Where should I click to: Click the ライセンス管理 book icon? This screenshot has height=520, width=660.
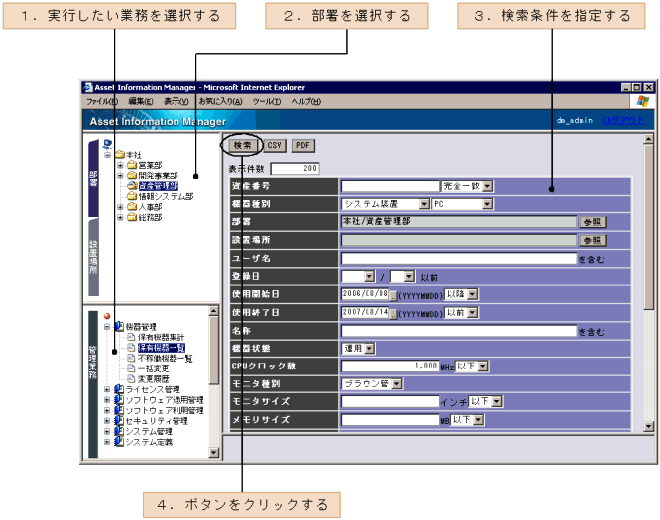118,390
